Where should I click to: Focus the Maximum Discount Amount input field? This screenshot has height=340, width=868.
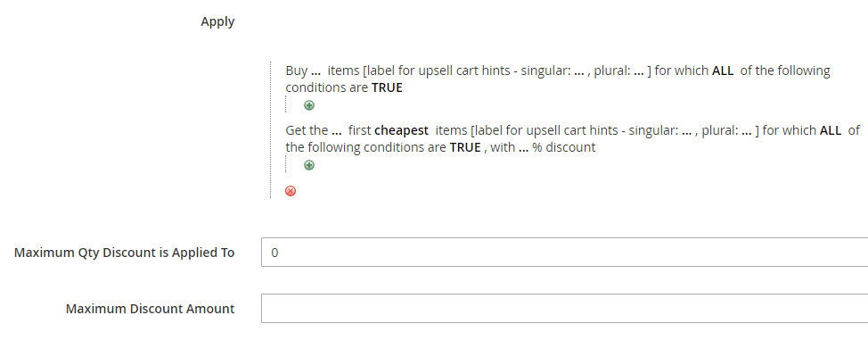[x=565, y=309]
